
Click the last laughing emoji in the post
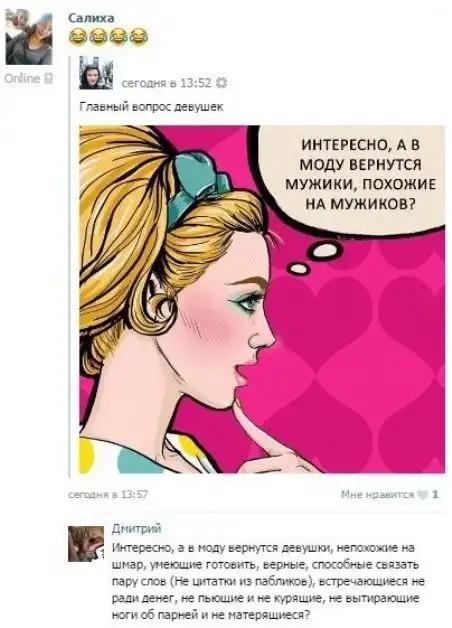(x=139, y=37)
